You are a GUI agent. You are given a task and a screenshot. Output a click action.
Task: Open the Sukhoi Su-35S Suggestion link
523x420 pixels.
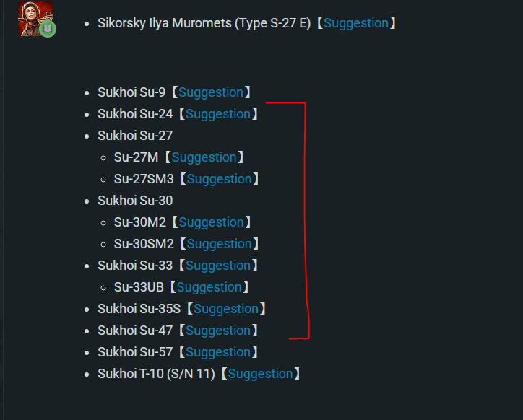coord(226,309)
